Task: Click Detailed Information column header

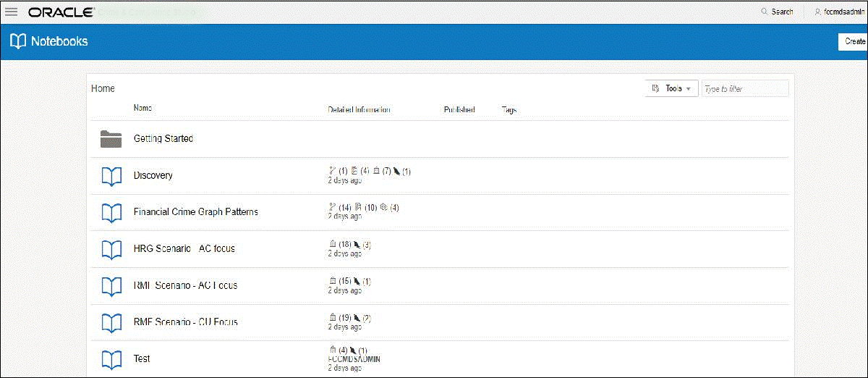Action: tap(359, 110)
